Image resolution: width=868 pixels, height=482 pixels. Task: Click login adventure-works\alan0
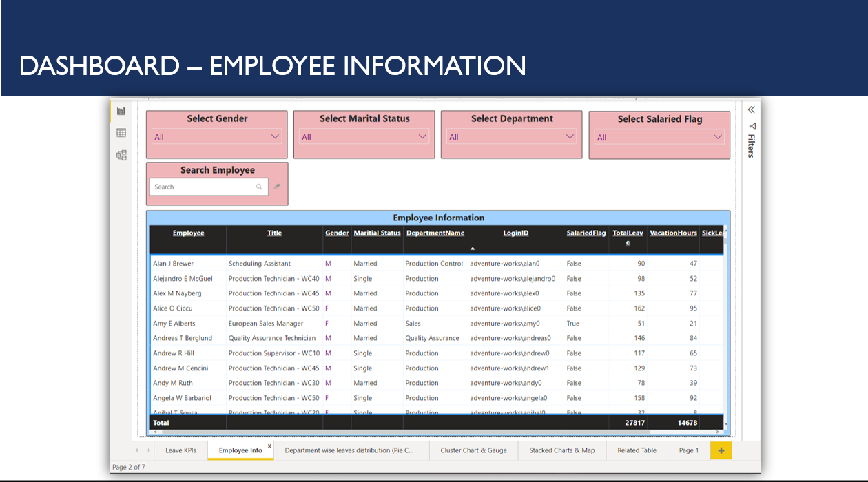point(505,264)
